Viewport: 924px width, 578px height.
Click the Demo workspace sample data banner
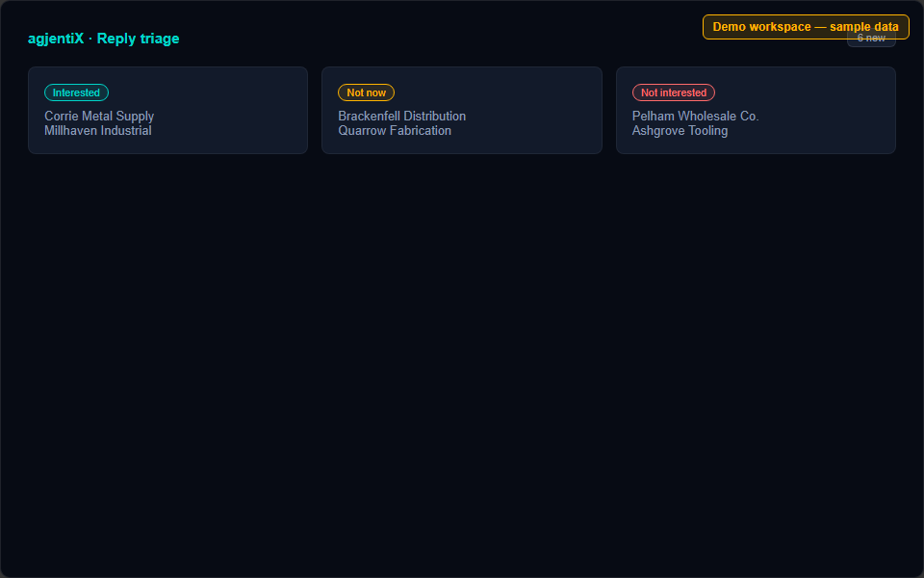tap(806, 27)
